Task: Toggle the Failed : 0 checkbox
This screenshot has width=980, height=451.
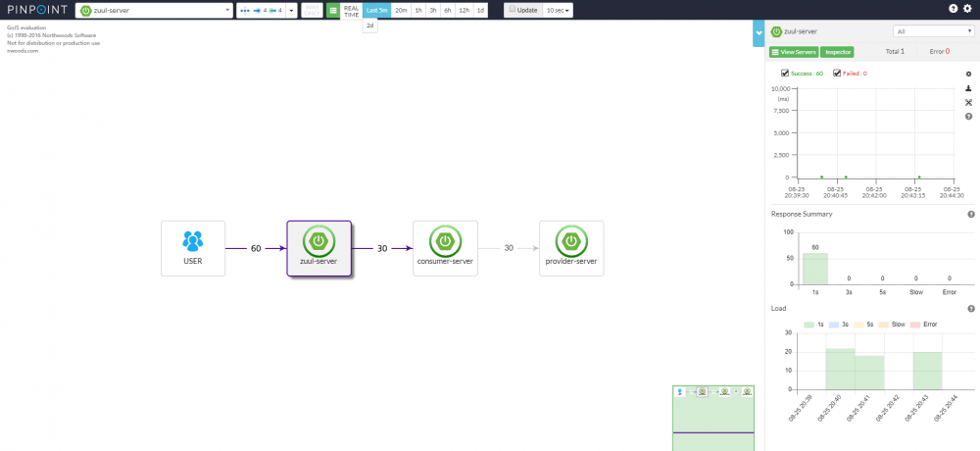Action: 837,74
